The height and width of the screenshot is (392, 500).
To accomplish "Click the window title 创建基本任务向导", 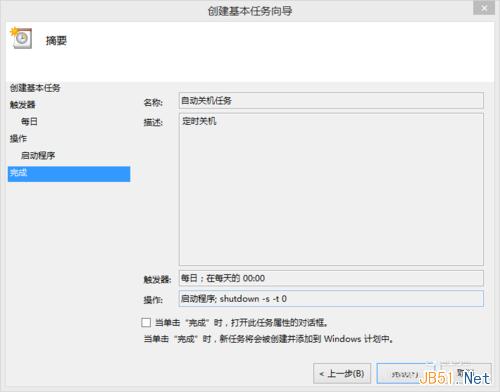I will (250, 11).
